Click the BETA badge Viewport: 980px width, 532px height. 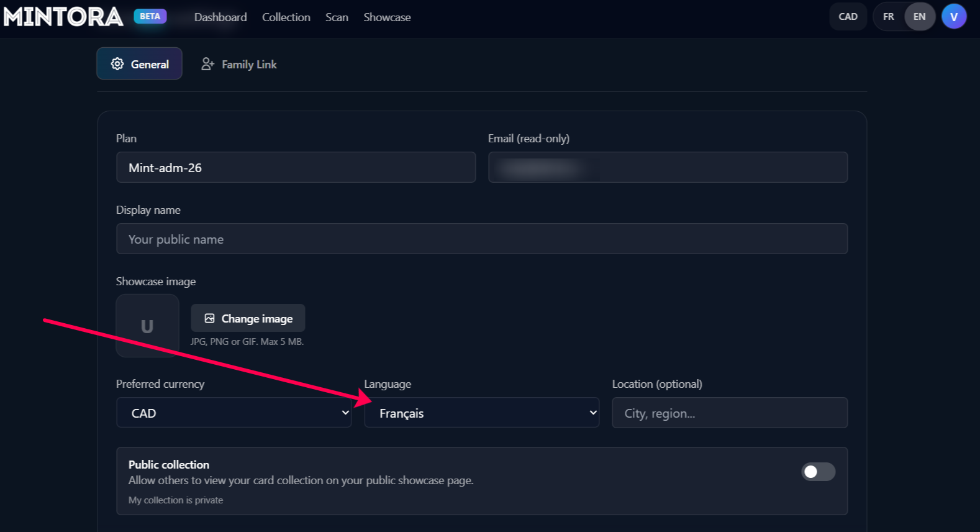tap(150, 17)
